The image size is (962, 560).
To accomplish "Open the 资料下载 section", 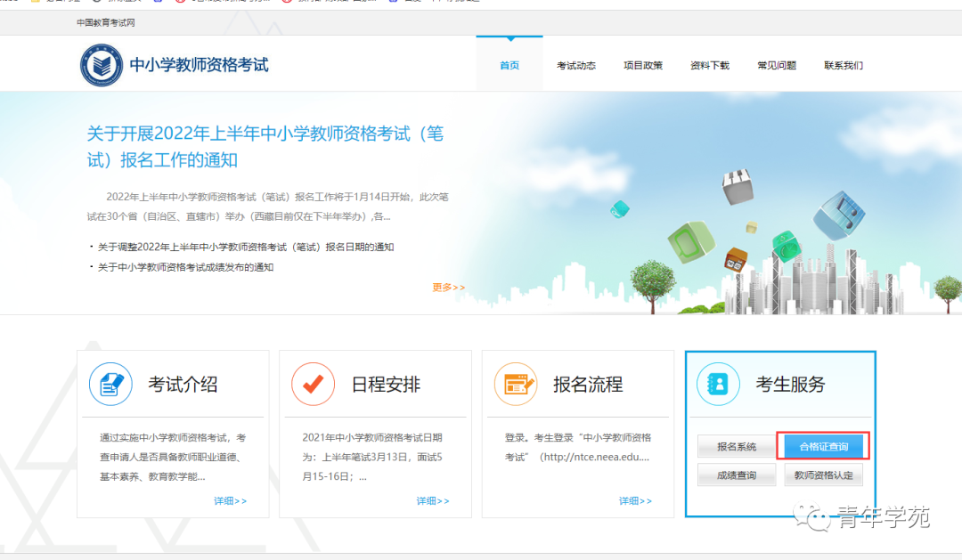I will pos(709,64).
